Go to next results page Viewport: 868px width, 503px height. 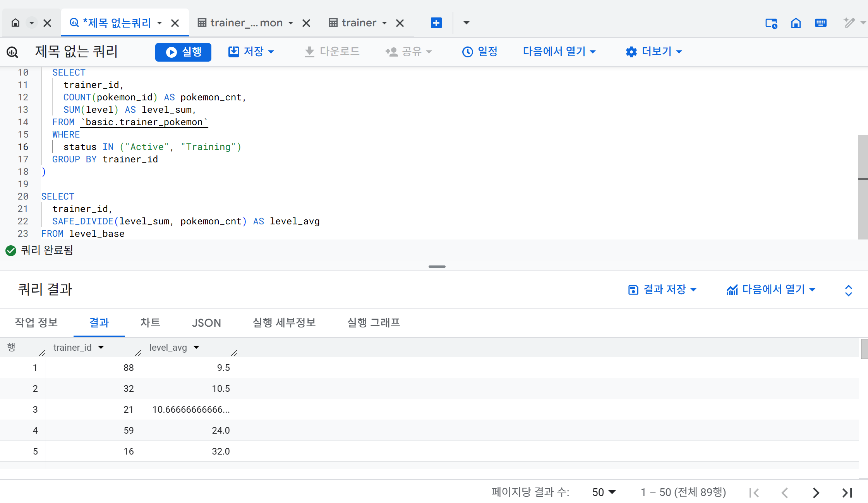(x=816, y=493)
